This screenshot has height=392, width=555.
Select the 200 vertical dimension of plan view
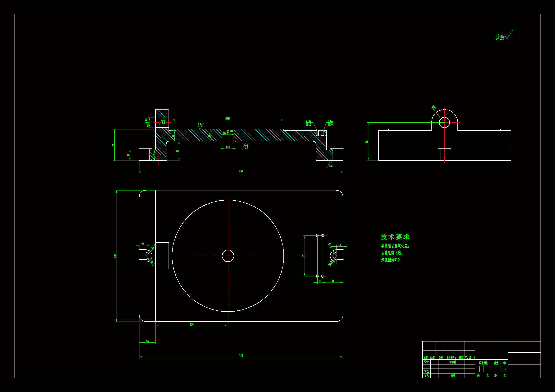click(115, 256)
